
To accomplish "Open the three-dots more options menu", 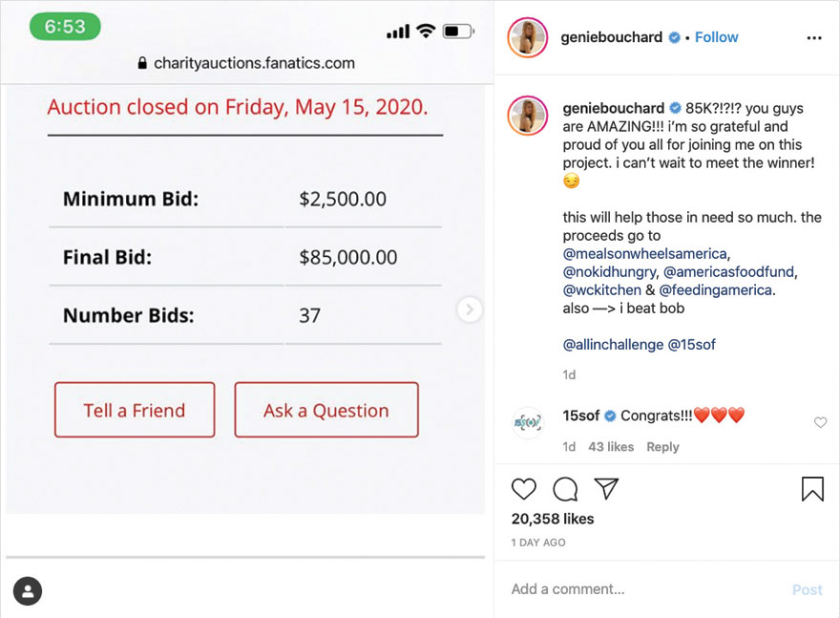I will 813,37.
